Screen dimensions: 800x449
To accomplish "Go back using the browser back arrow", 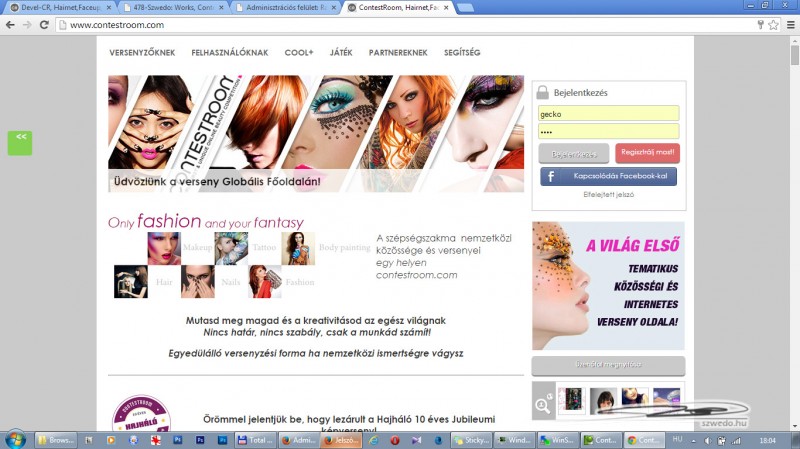I will click(x=10, y=24).
